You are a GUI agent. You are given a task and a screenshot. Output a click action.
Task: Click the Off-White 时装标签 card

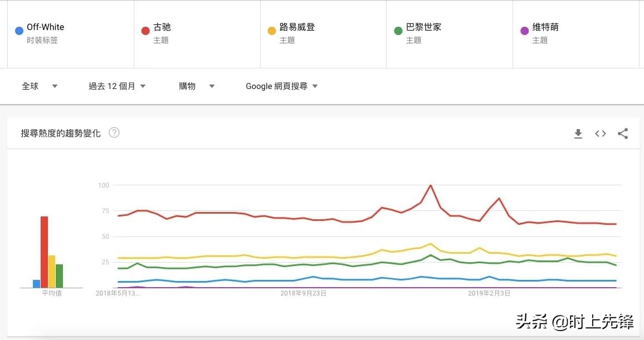(x=70, y=33)
